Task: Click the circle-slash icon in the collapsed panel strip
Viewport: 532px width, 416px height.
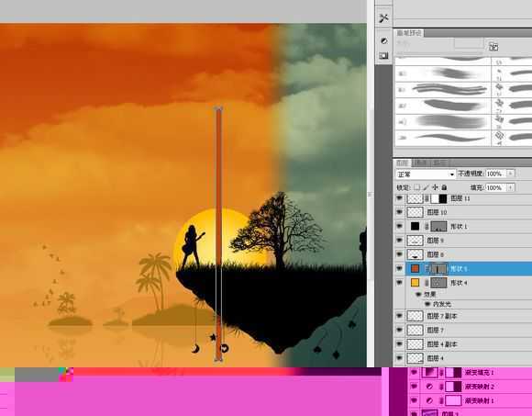Action: (383, 40)
